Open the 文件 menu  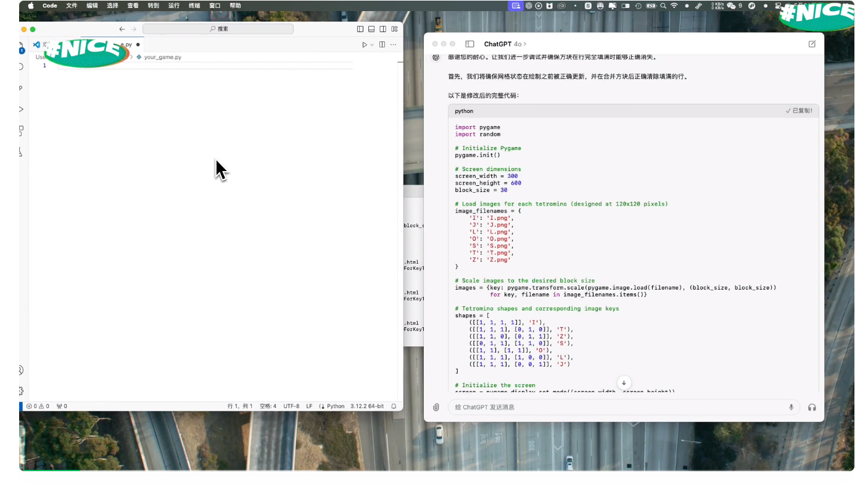tap(72, 6)
